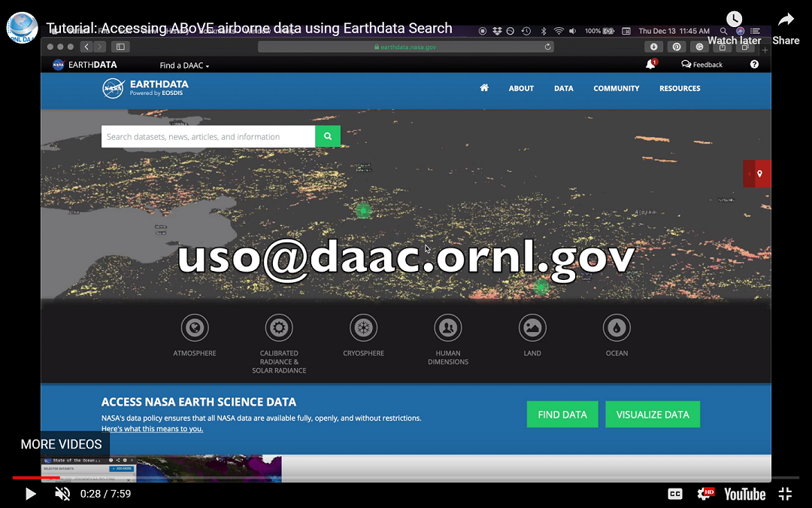This screenshot has height=508, width=812.
Task: Exit full screen mode
Action: (x=785, y=494)
